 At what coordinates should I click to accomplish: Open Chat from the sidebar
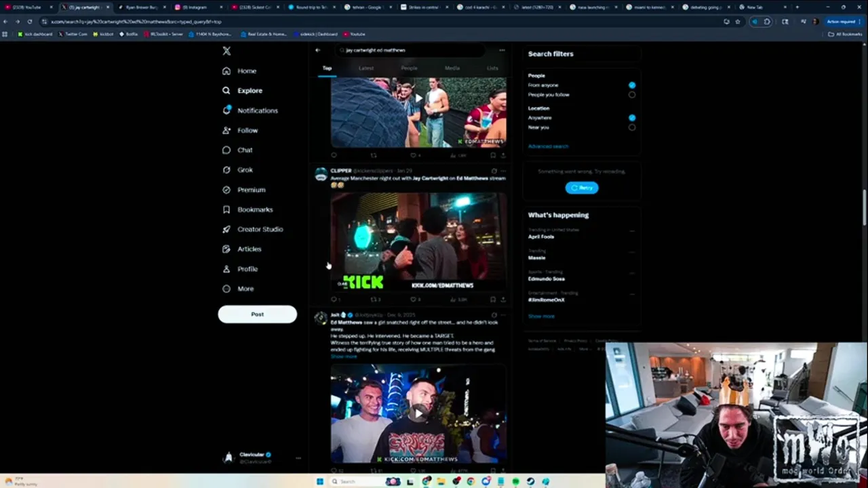click(237, 150)
